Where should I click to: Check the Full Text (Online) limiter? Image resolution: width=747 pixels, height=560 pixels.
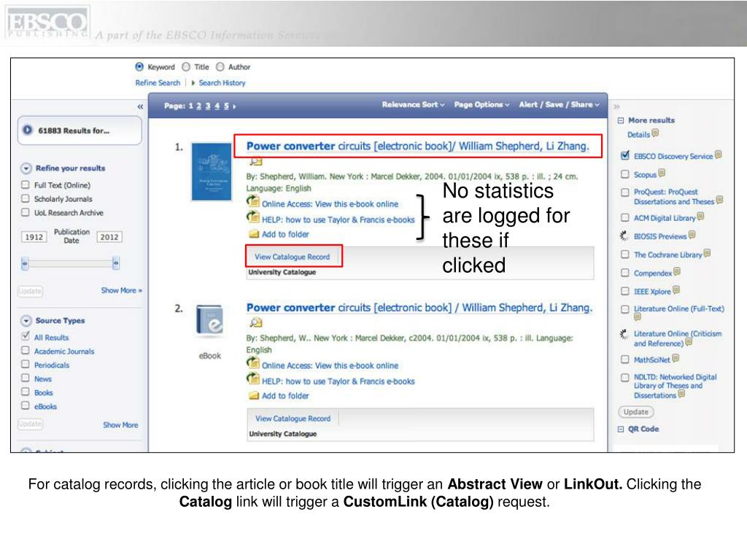(x=26, y=184)
